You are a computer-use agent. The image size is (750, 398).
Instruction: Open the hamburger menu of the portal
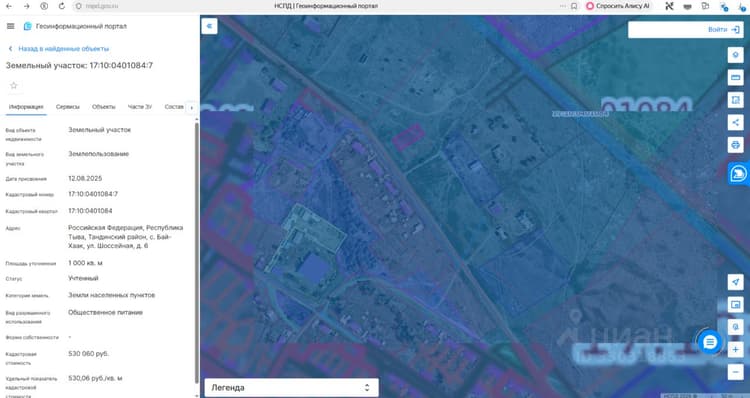[11, 26]
